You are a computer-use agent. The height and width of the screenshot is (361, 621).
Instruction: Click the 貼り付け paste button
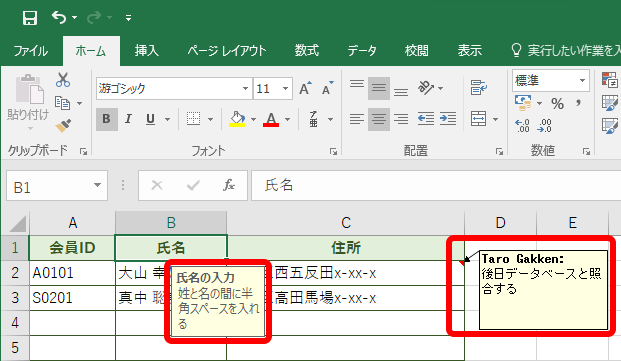point(28,102)
